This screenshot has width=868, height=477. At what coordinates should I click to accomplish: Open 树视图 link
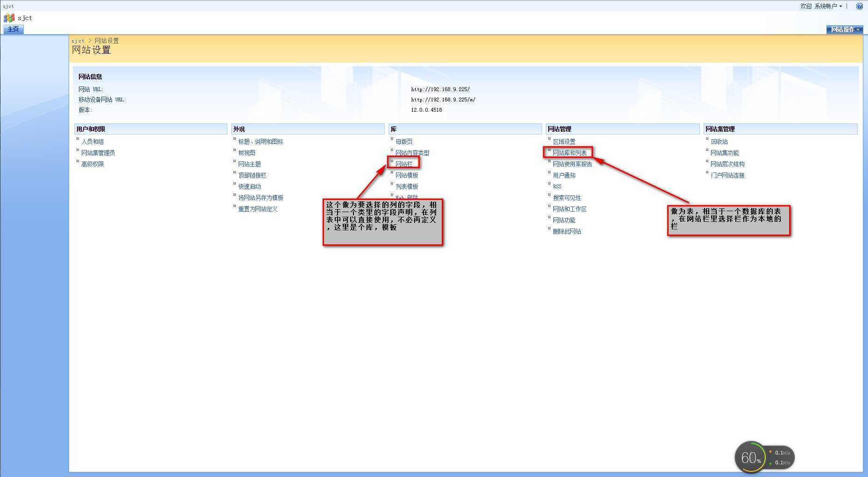tap(247, 153)
